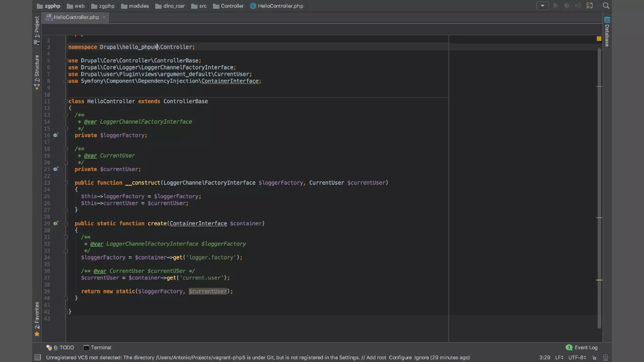Click the Debug bug icon

tap(567, 6)
